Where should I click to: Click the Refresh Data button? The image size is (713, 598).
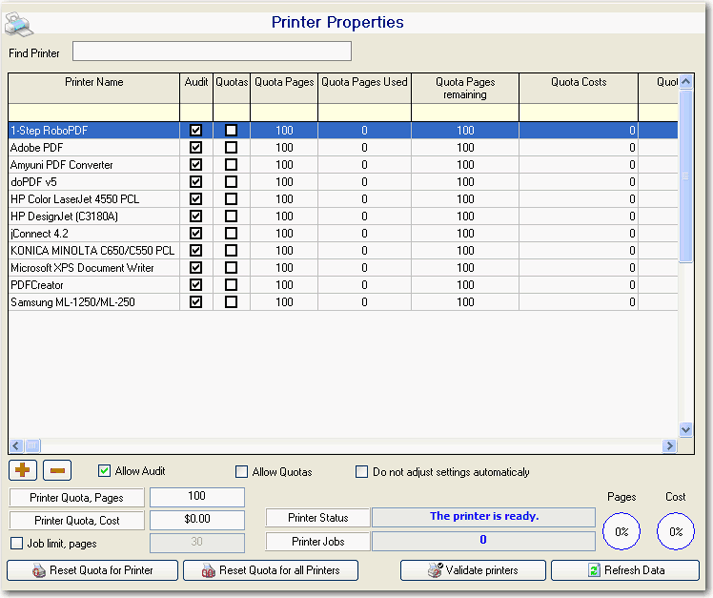coord(625,570)
